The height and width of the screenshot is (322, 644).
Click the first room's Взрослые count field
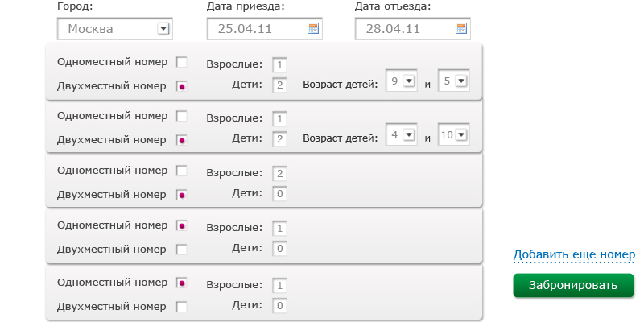tap(279, 65)
